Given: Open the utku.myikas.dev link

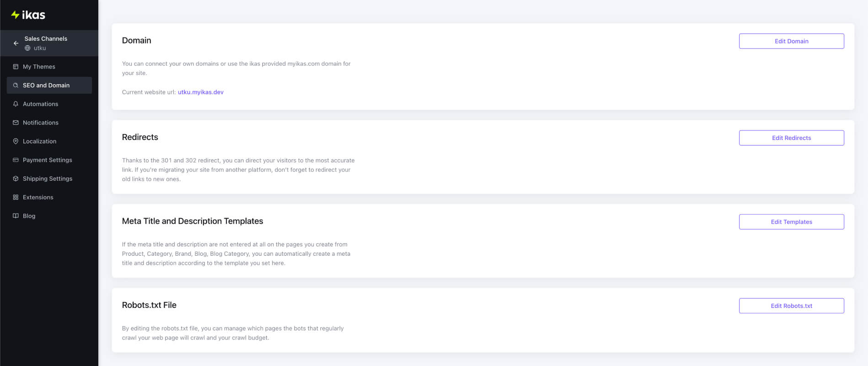Looking at the screenshot, I should click(201, 92).
